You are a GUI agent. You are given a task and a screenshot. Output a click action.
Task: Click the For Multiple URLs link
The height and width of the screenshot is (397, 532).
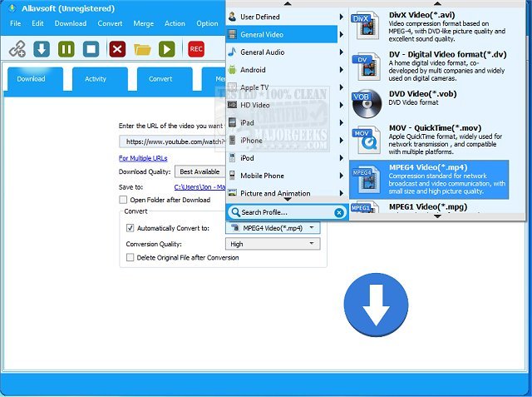coord(143,158)
